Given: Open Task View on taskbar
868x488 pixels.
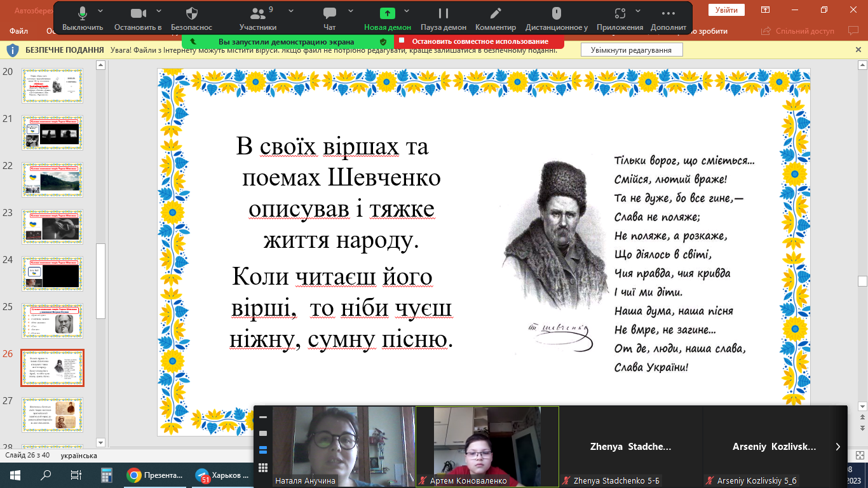Looking at the screenshot, I should pyautogui.click(x=76, y=475).
